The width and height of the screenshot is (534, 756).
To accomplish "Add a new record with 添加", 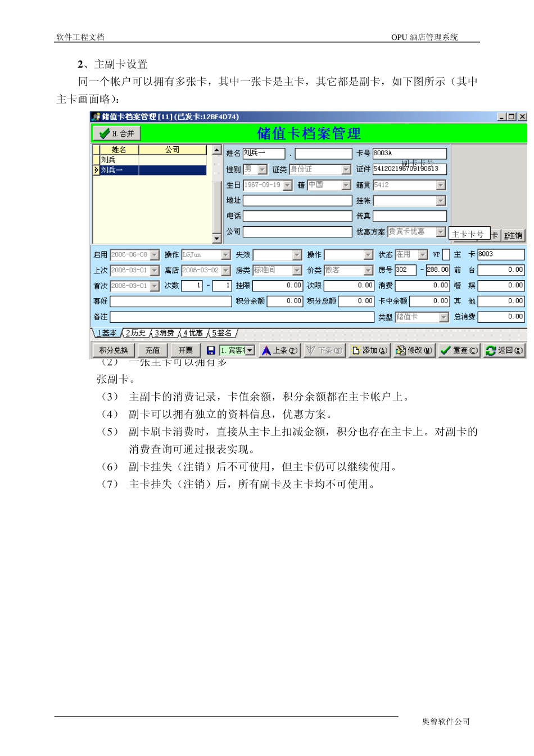I will (x=370, y=350).
